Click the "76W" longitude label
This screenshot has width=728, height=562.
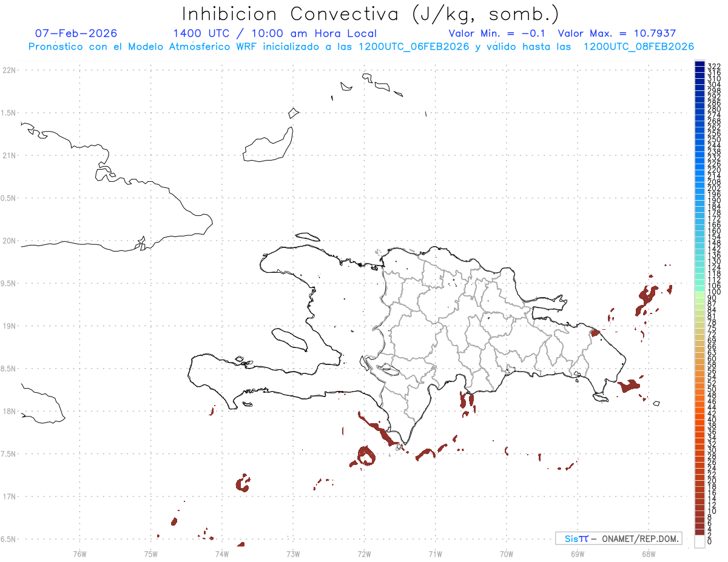coord(79,554)
